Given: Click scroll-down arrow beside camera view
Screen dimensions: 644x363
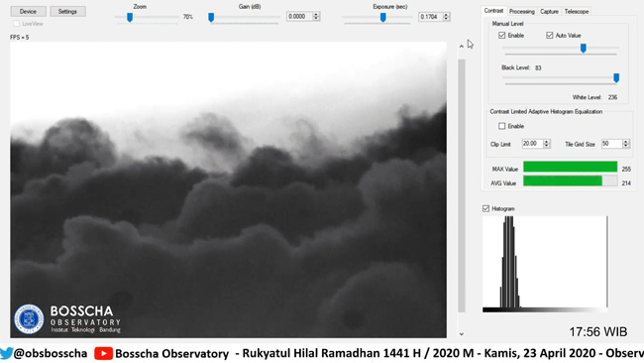Looking at the screenshot, I should (462, 334).
